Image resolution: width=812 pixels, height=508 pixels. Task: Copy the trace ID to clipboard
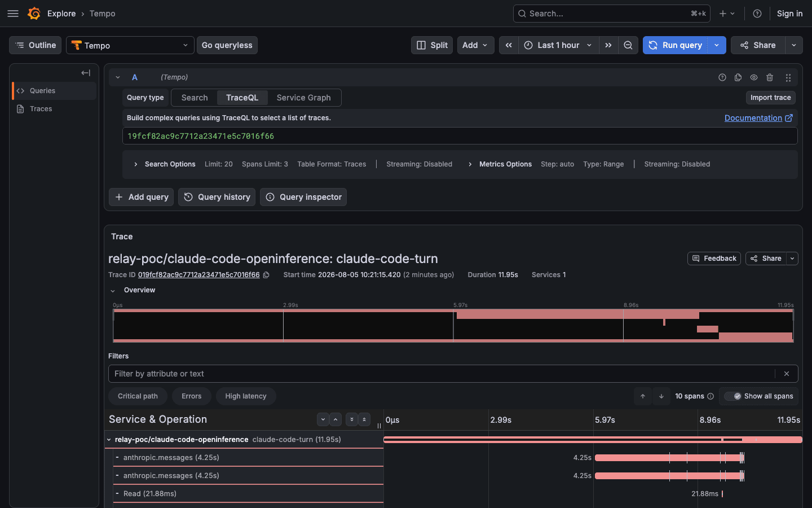(x=266, y=275)
